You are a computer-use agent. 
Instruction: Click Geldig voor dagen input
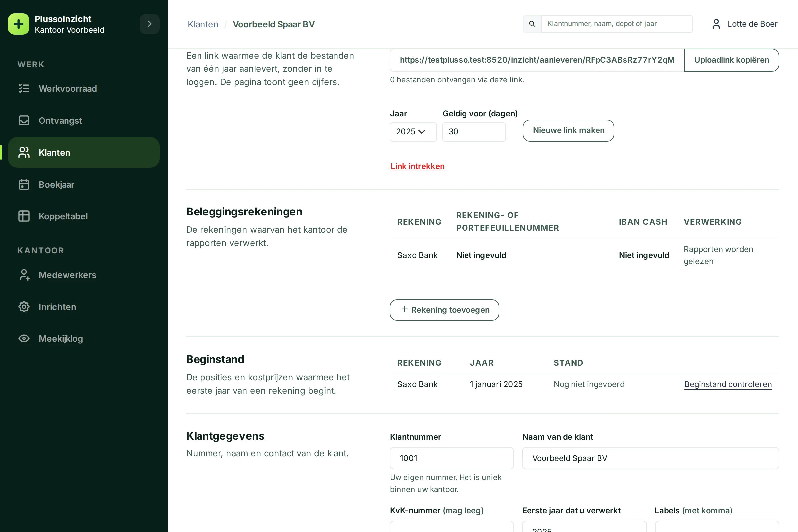[474, 132]
